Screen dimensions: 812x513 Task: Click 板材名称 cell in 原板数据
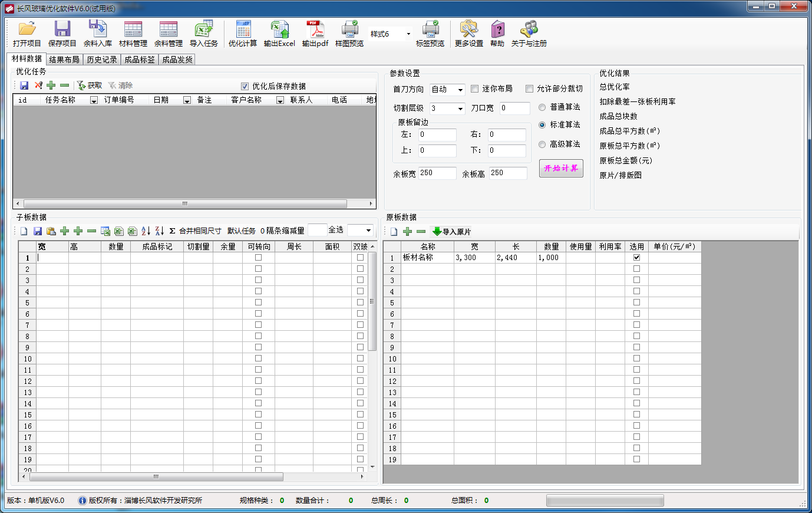tap(427, 258)
